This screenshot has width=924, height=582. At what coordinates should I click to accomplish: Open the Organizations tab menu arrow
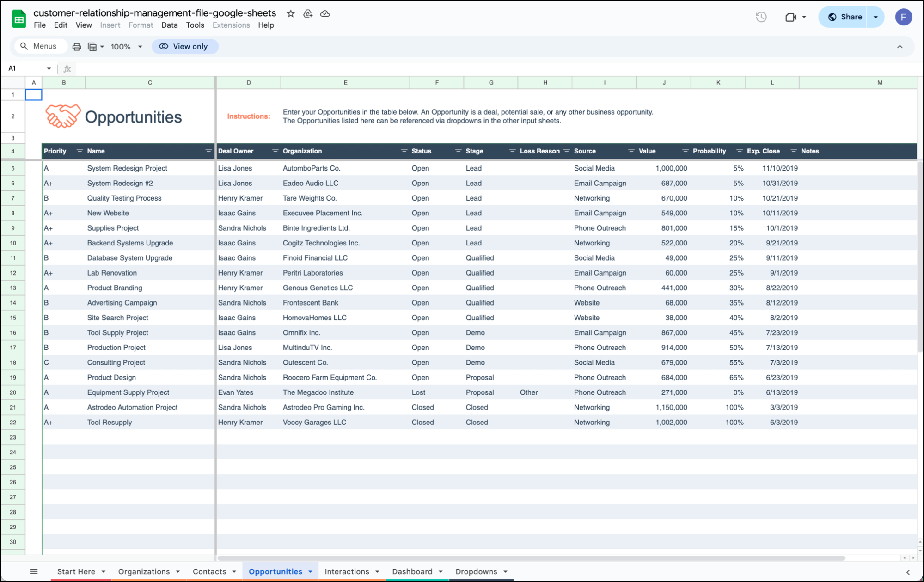click(177, 572)
